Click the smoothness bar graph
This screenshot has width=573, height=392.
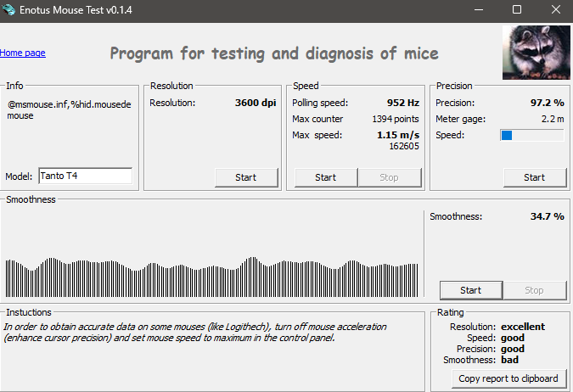pos(211,277)
